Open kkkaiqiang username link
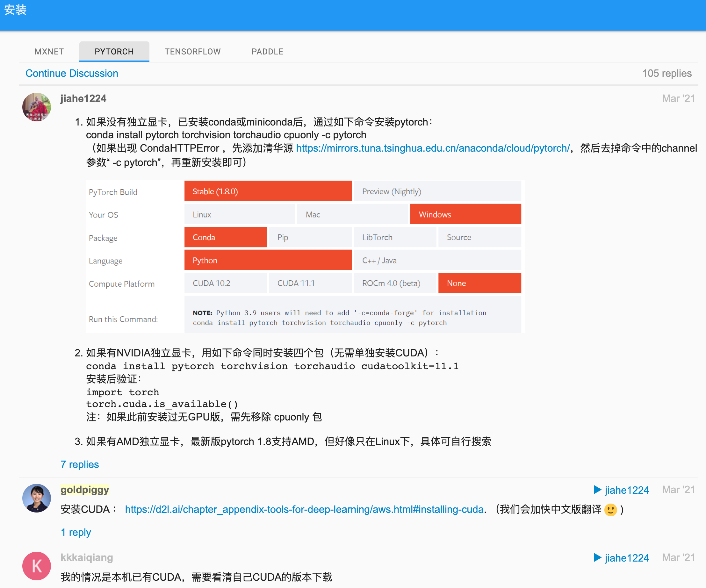The image size is (706, 588). point(87,557)
